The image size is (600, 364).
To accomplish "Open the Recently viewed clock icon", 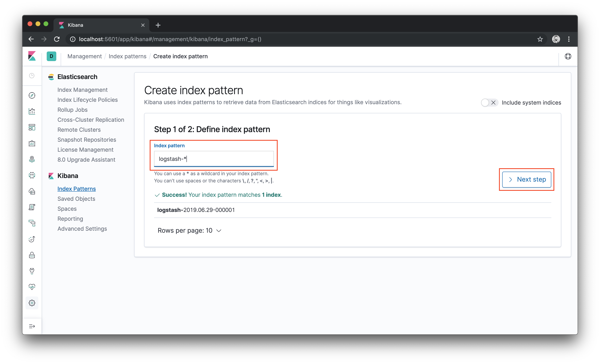I will tap(32, 76).
